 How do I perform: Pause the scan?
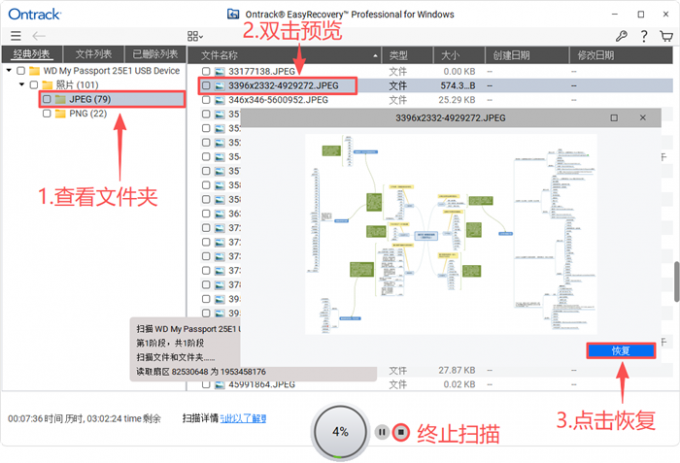pyautogui.click(x=382, y=432)
